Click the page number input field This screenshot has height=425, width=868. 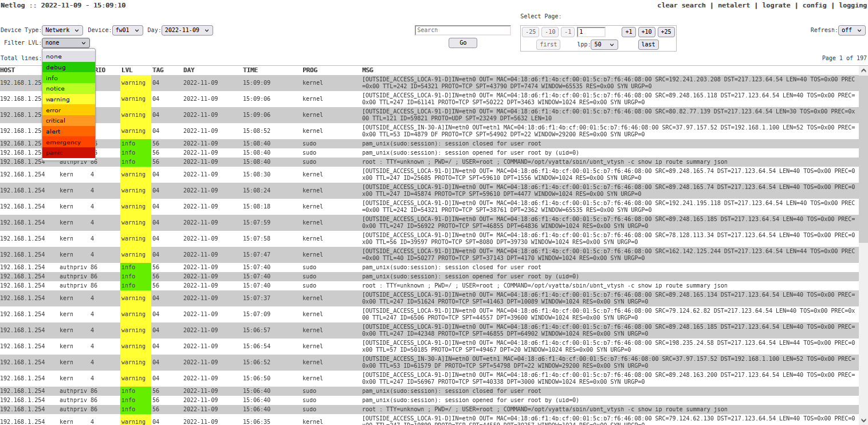pos(591,32)
